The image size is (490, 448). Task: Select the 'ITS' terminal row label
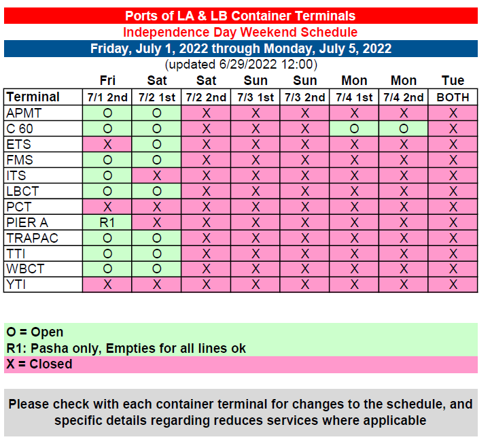pyautogui.click(x=43, y=175)
